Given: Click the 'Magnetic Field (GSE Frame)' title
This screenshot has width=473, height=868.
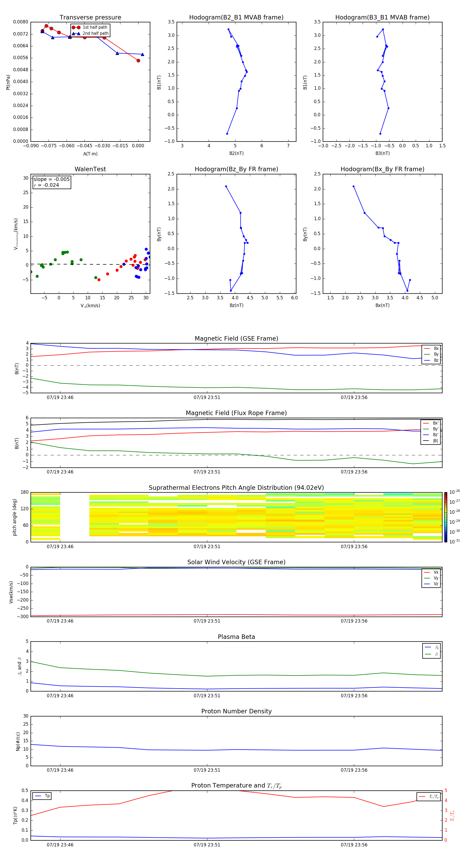Looking at the screenshot, I should pyautogui.click(x=236, y=339).
